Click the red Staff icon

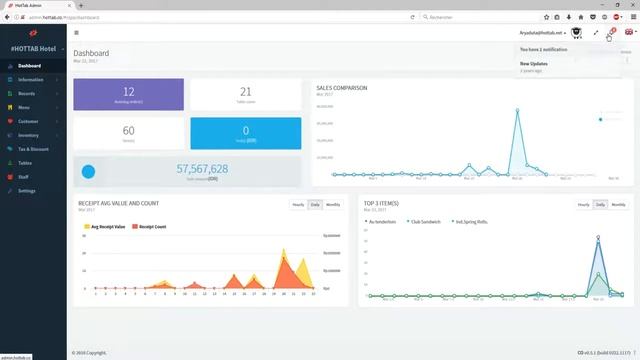pyautogui.click(x=10, y=177)
